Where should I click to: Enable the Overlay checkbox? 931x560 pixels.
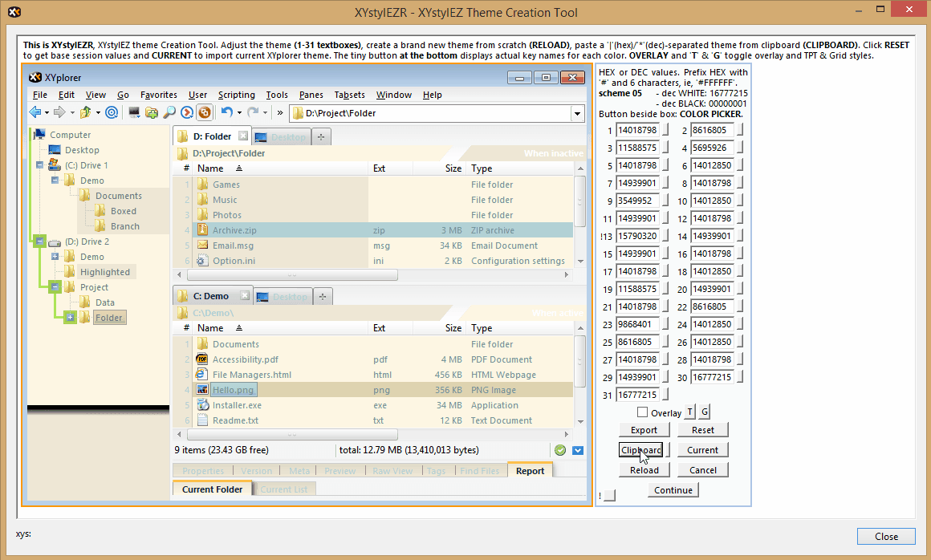click(642, 412)
